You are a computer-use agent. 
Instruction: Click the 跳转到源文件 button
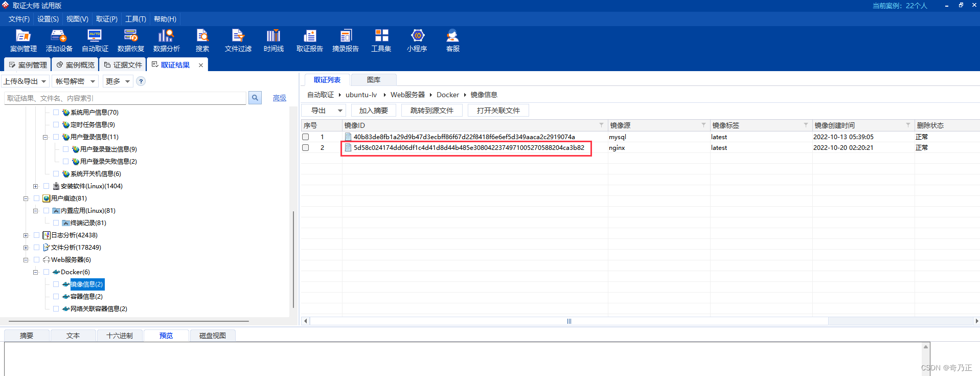coord(431,110)
